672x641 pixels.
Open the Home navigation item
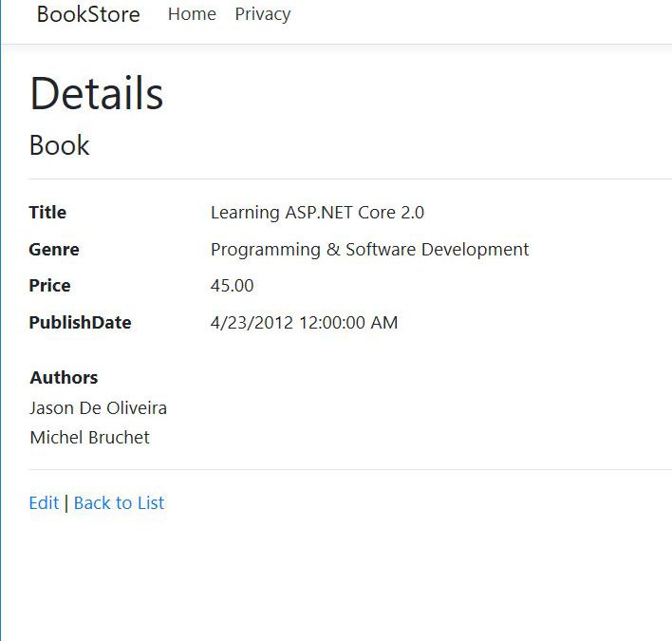pos(192,14)
